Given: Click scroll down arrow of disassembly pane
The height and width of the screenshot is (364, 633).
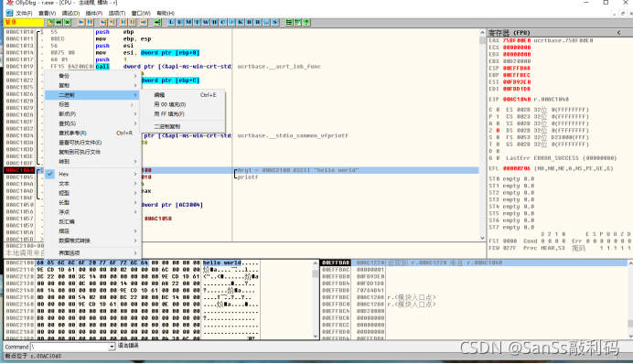Looking at the screenshot, I should [x=482, y=238].
